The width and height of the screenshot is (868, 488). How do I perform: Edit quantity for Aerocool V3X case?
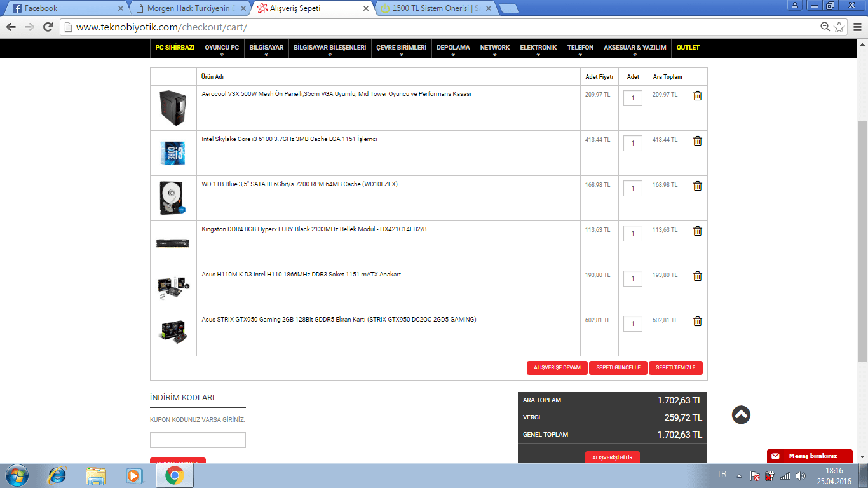click(633, 98)
